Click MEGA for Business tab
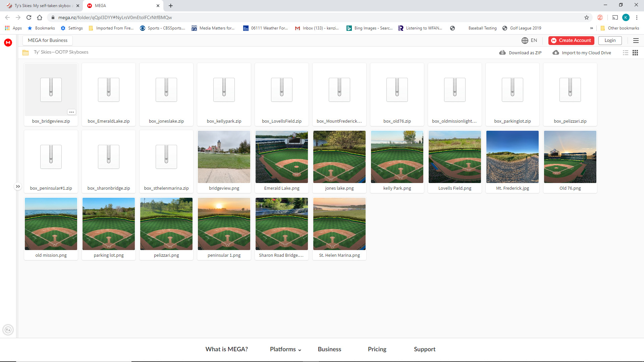 [48, 41]
